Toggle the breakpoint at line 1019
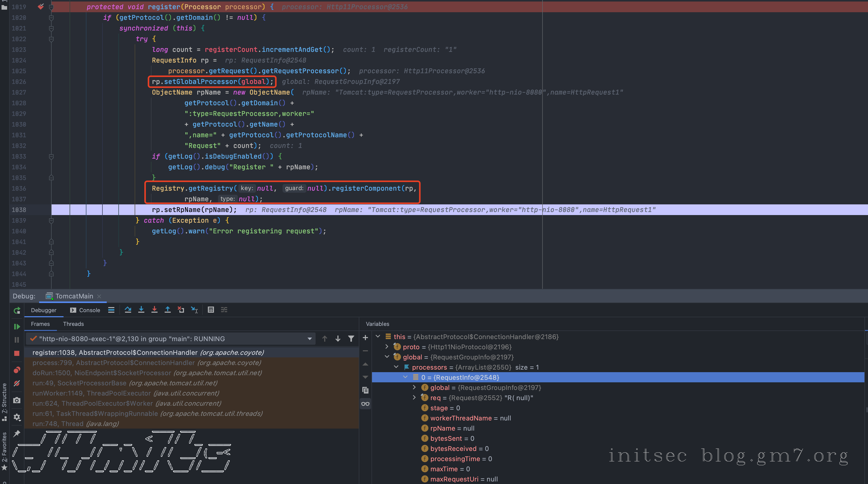 pos(41,7)
